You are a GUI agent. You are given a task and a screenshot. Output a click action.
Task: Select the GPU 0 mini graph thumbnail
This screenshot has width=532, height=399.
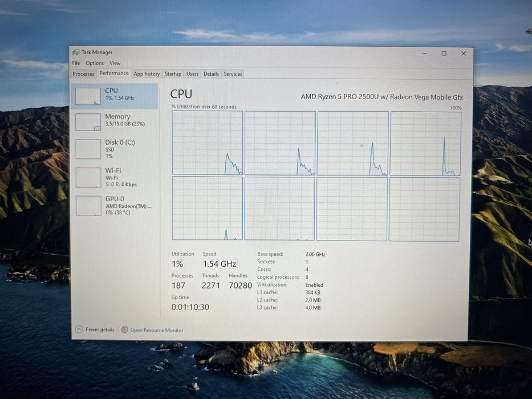[88, 206]
